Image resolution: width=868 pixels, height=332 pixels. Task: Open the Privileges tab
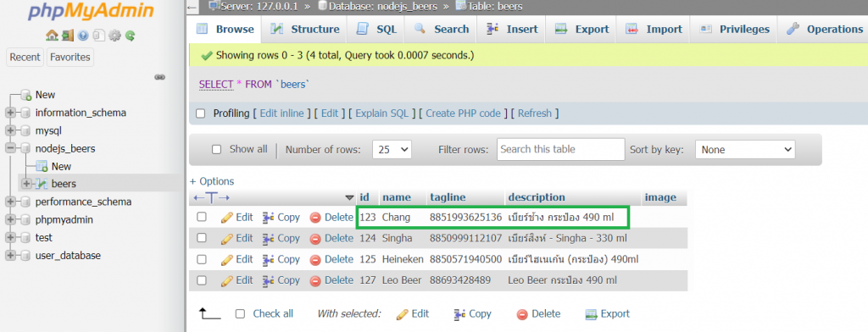734,30
